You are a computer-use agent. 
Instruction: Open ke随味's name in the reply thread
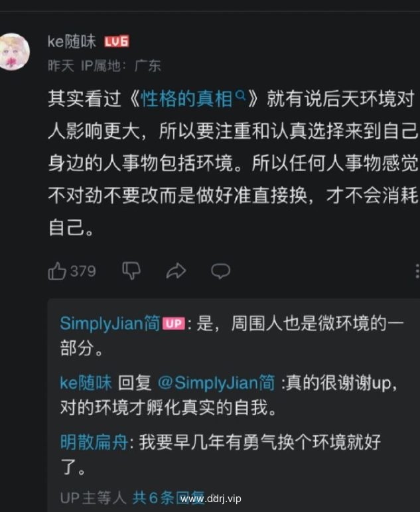(x=86, y=383)
